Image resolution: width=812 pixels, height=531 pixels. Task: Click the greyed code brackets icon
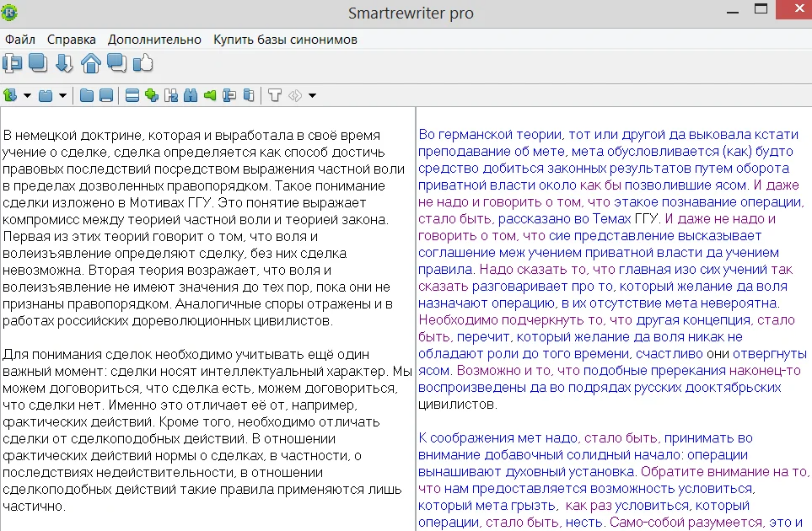point(294,95)
